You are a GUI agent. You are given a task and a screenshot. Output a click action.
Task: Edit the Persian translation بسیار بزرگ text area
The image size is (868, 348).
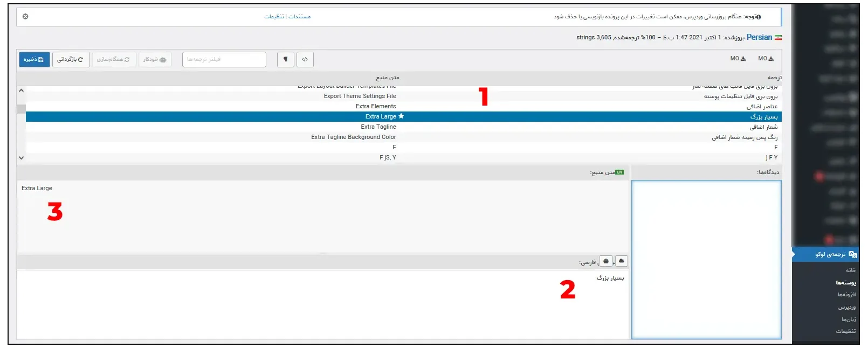coord(323,304)
